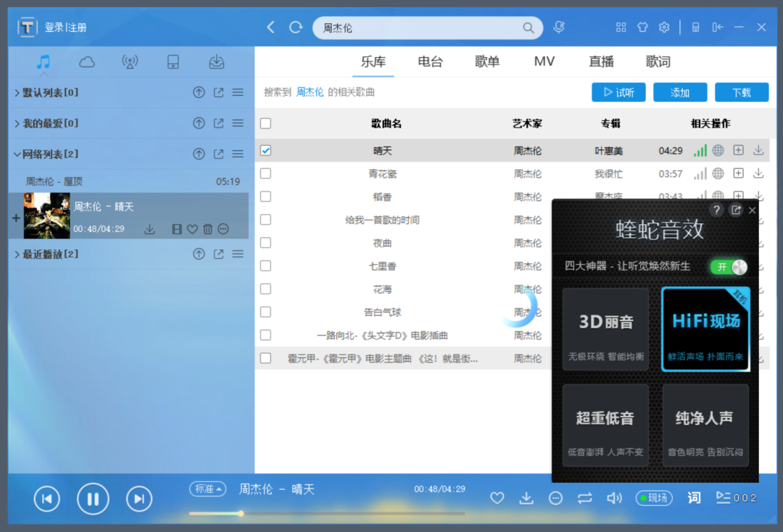
Task: Delete 晴天 from the playlist
Action: [208, 229]
